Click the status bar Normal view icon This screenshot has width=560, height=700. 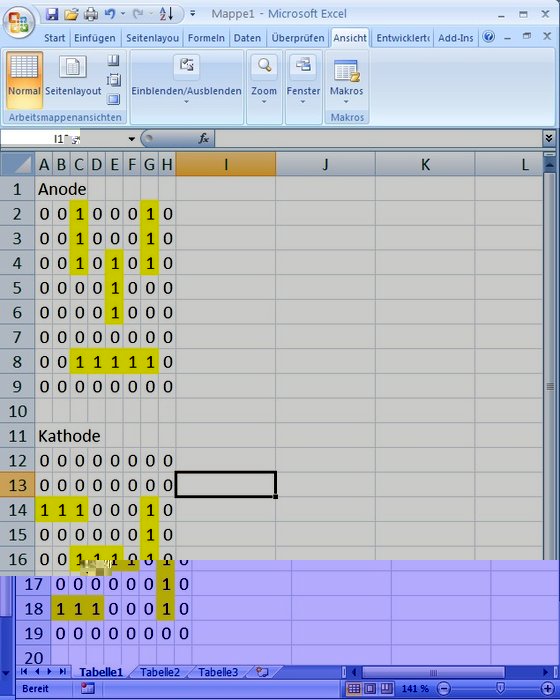354,688
